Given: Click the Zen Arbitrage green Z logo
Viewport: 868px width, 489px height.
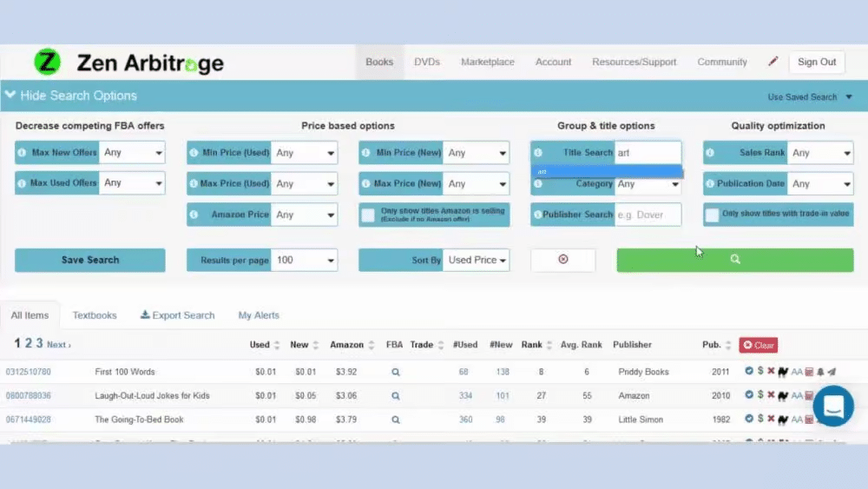Looking at the screenshot, I should tap(47, 62).
